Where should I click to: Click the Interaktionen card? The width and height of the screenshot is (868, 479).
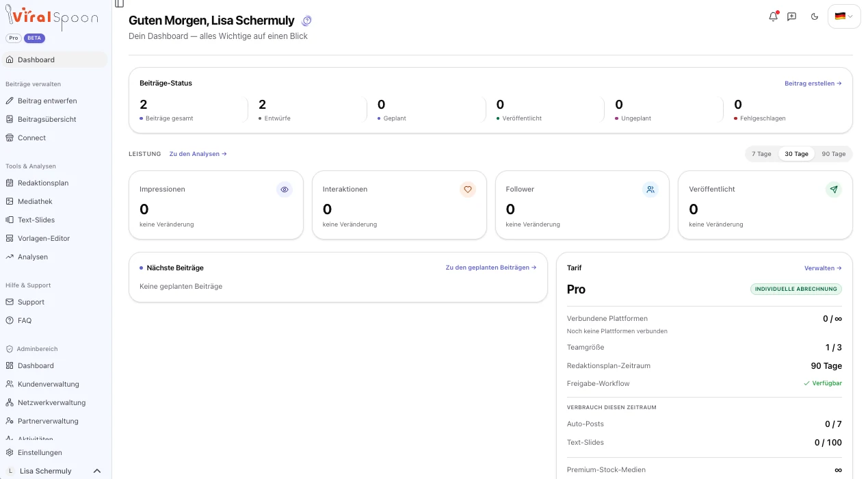pyautogui.click(x=399, y=205)
